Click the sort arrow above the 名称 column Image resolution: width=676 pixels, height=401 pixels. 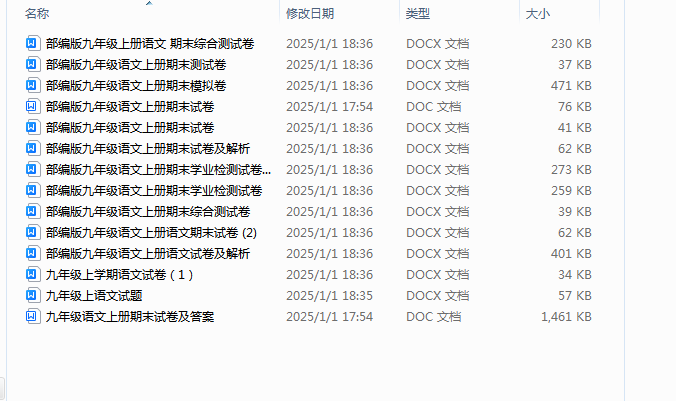149,3
